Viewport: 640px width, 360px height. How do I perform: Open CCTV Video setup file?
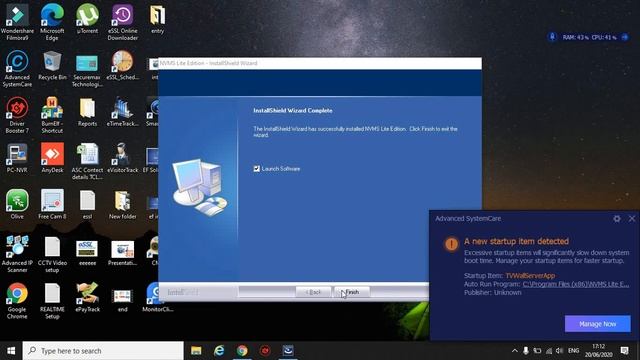52,255
